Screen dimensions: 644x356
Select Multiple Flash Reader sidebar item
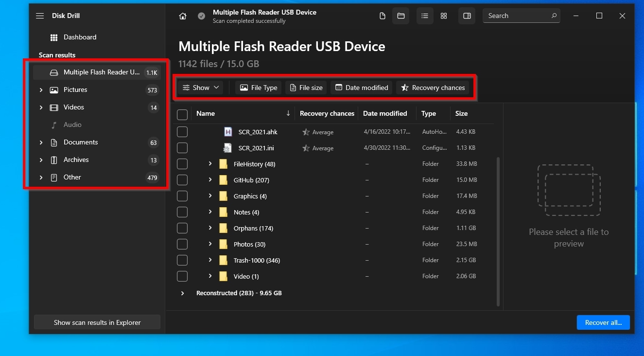click(x=97, y=72)
